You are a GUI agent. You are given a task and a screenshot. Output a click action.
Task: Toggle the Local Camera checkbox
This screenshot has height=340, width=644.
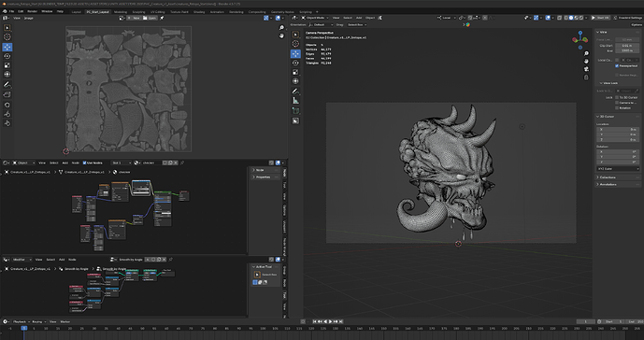coord(617,60)
